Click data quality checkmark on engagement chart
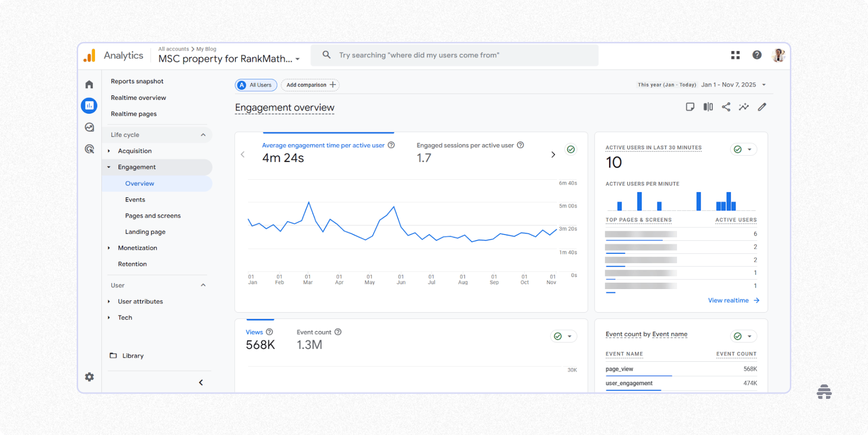868x435 pixels. 571,149
